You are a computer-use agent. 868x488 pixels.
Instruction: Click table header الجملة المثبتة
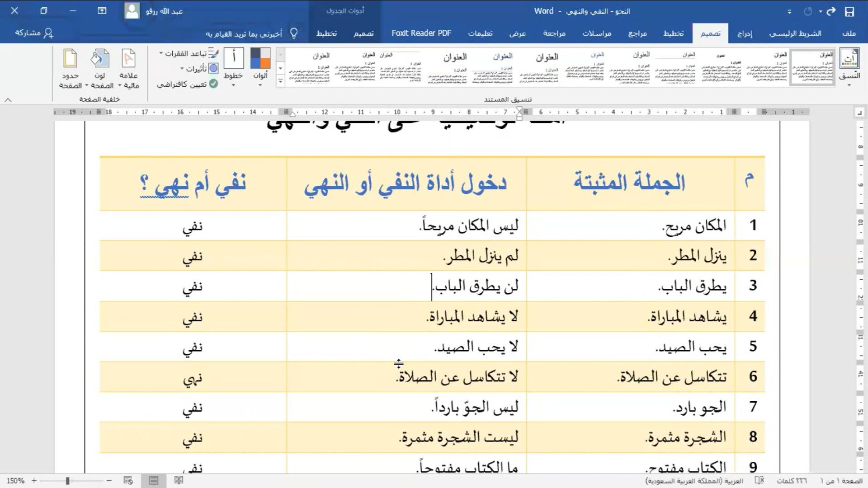[629, 183]
